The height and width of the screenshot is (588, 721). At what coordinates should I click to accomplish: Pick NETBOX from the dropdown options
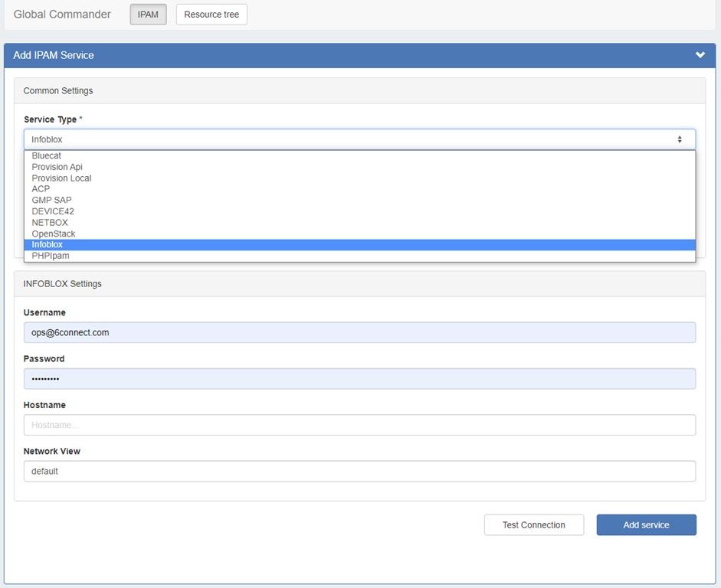tap(50, 223)
